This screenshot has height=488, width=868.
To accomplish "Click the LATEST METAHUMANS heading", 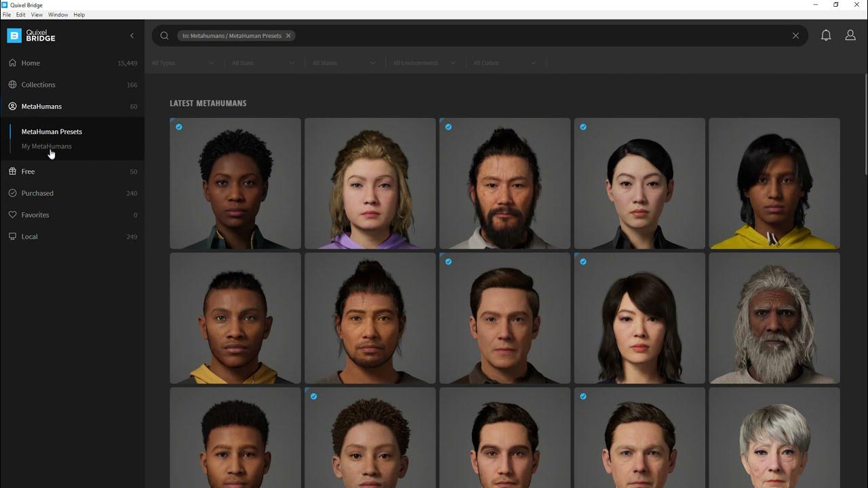I will pos(208,104).
